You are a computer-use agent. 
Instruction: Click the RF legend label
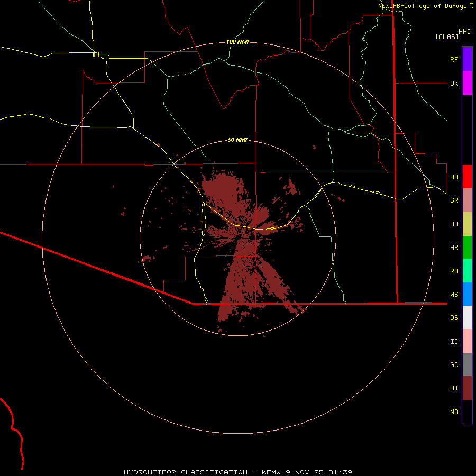[454, 59]
